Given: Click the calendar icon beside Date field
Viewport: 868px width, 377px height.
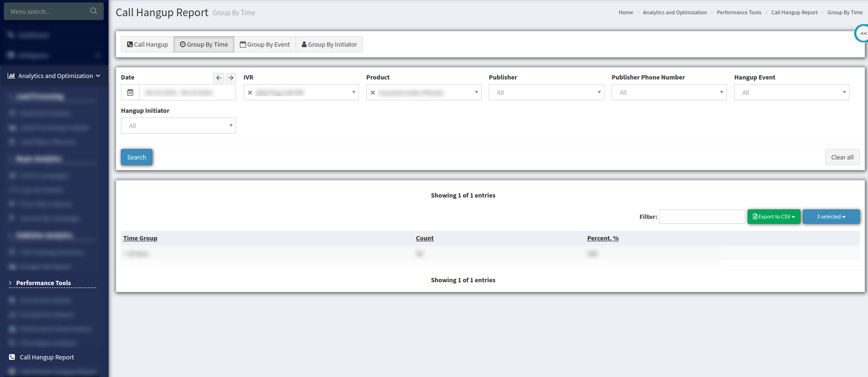Looking at the screenshot, I should (130, 92).
